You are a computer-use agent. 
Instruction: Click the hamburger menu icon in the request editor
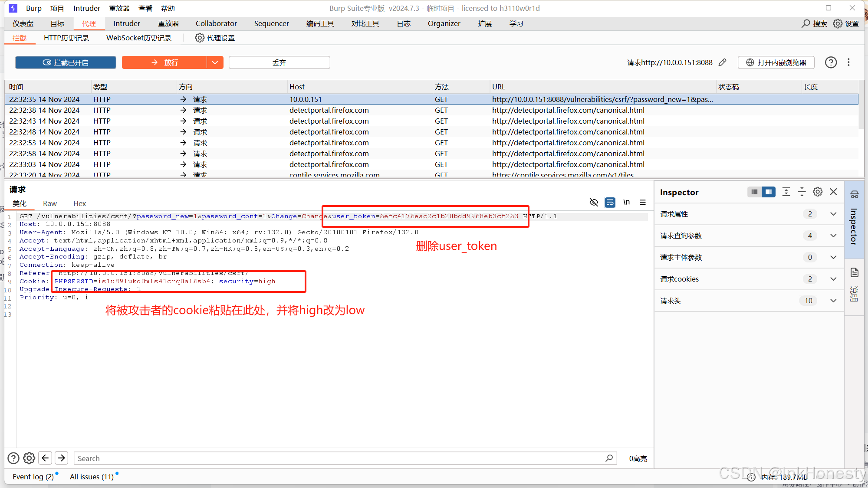tap(643, 202)
